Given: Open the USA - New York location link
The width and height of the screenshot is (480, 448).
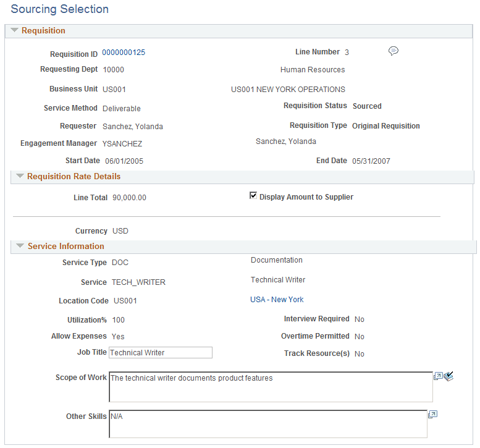Looking at the screenshot, I should (277, 300).
